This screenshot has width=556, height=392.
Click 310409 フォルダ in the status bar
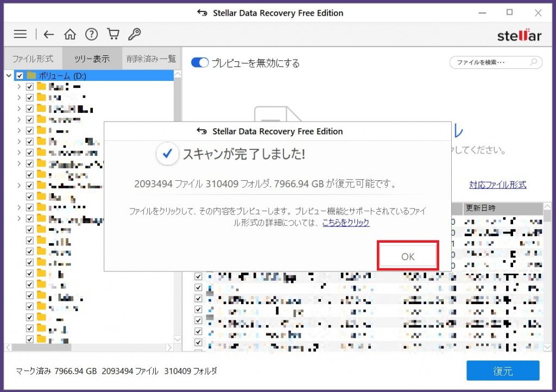click(191, 371)
